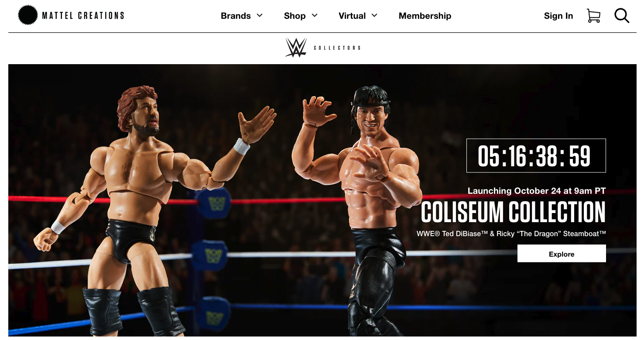Click the Mattel Creations black gear logo

click(x=28, y=15)
